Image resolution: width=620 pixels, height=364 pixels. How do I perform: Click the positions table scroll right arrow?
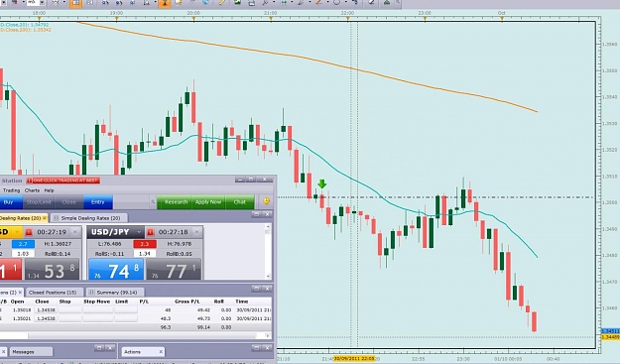pos(268,336)
